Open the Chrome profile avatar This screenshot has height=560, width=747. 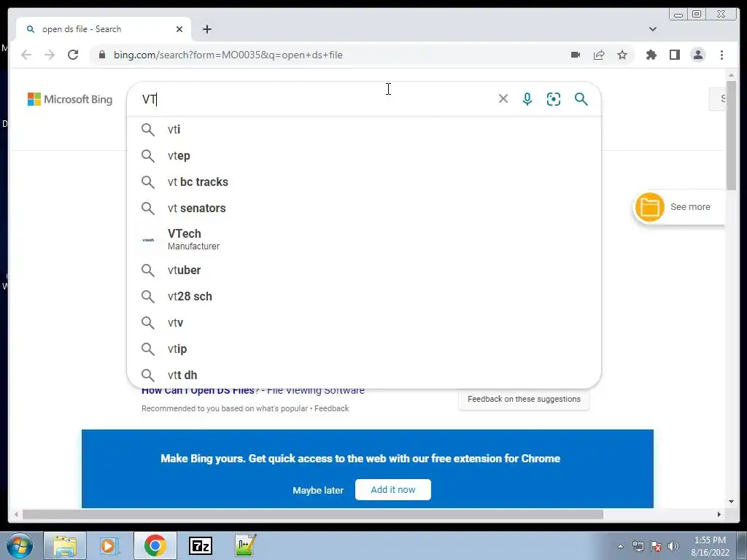click(698, 55)
